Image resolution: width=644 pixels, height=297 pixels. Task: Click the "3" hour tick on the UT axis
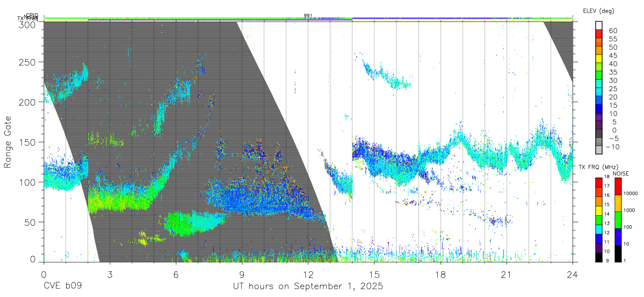click(x=110, y=274)
